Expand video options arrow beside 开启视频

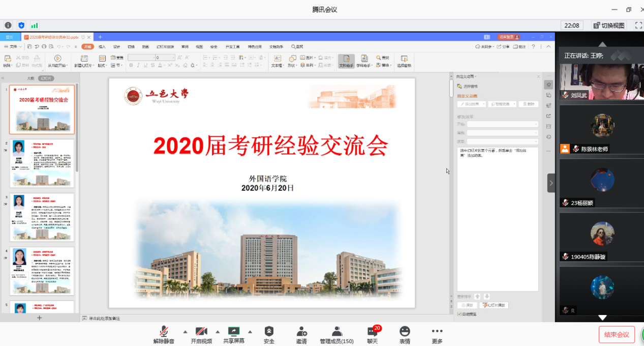point(218,331)
